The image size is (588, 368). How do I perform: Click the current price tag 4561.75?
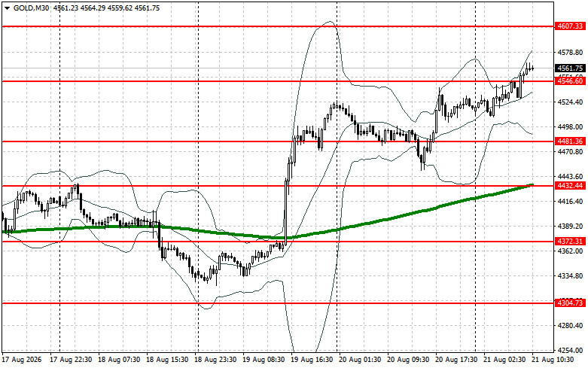[570, 68]
